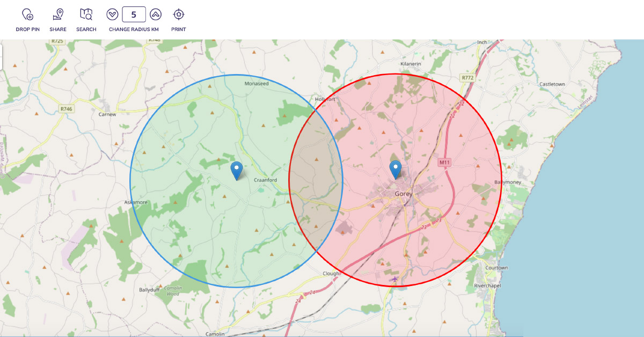Select the map pin above Gorey

396,169
